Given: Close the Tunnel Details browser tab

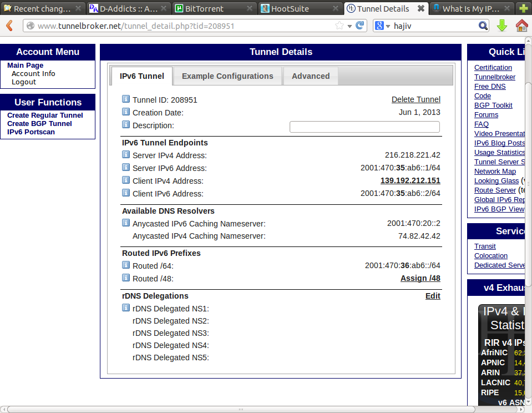Looking at the screenshot, I should pyautogui.click(x=421, y=9).
